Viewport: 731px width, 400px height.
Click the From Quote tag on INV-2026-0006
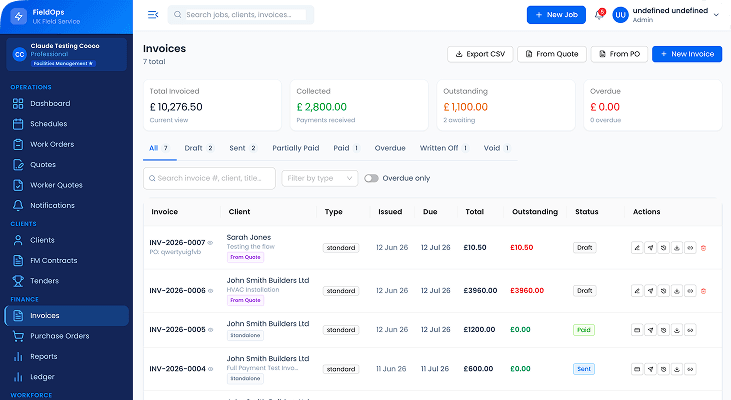(245, 300)
